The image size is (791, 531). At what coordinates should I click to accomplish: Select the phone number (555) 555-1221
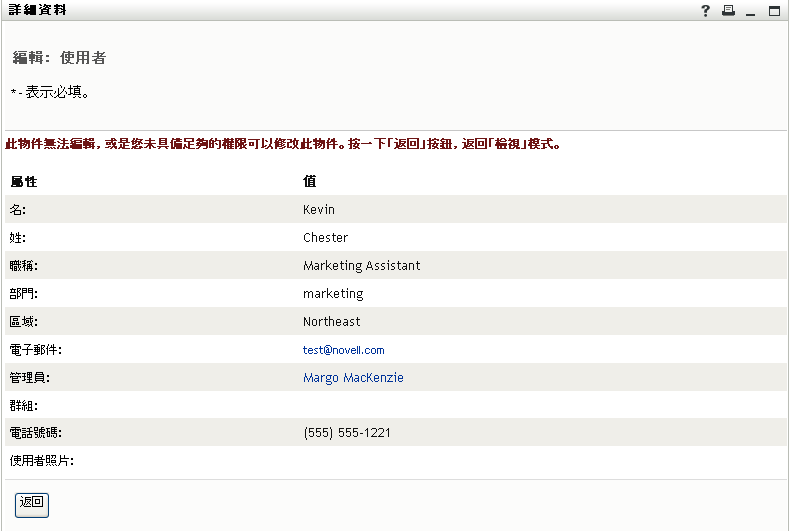(347, 433)
